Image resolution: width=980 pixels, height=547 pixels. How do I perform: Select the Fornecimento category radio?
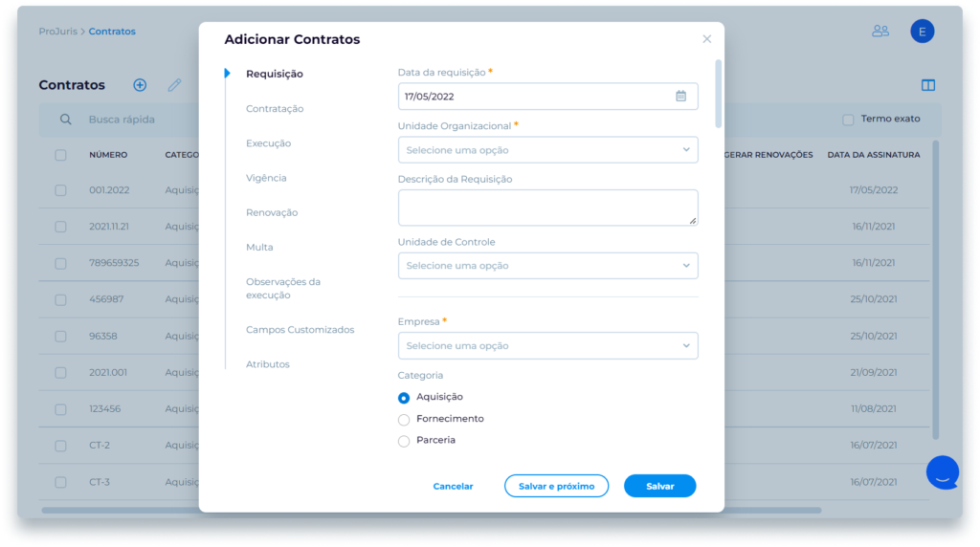coord(404,420)
